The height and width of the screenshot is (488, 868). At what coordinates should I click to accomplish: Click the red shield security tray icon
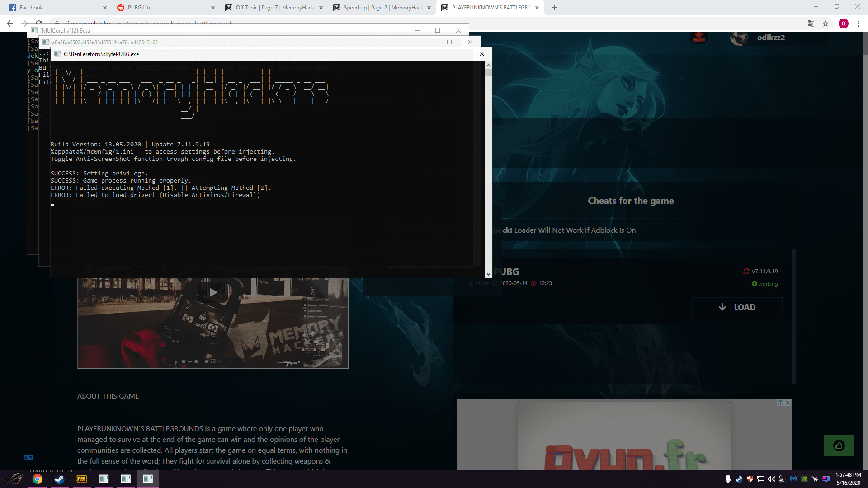[x=750, y=479]
